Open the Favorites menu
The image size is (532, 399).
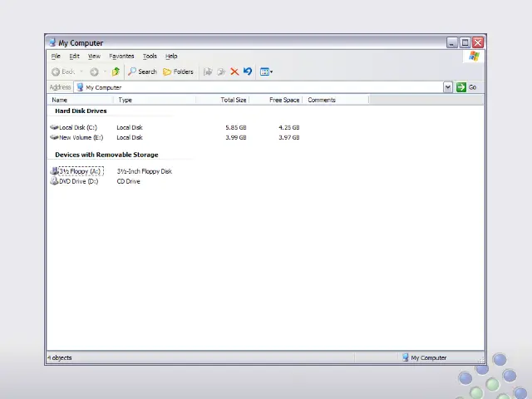(121, 56)
